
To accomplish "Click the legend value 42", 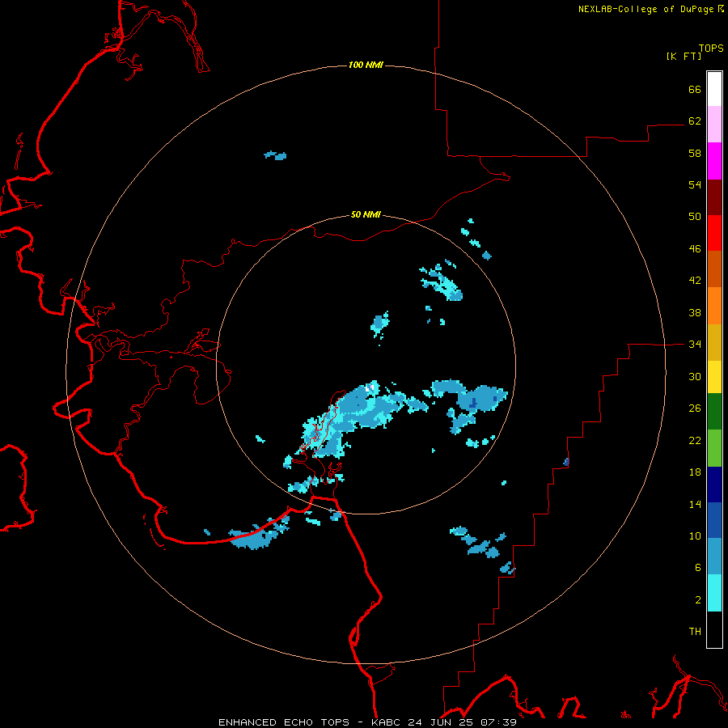I will pos(695,281).
